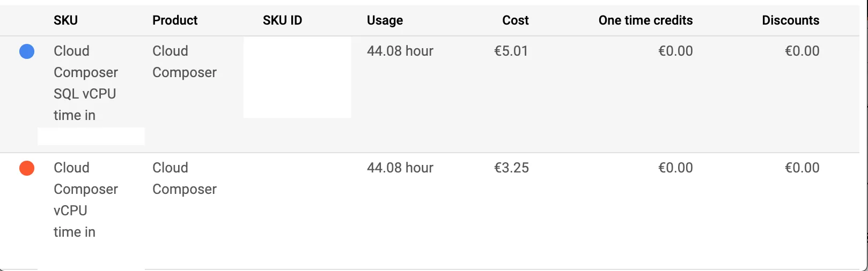
Task: Select the 44.08 hour usage in second row
Action: [x=400, y=168]
